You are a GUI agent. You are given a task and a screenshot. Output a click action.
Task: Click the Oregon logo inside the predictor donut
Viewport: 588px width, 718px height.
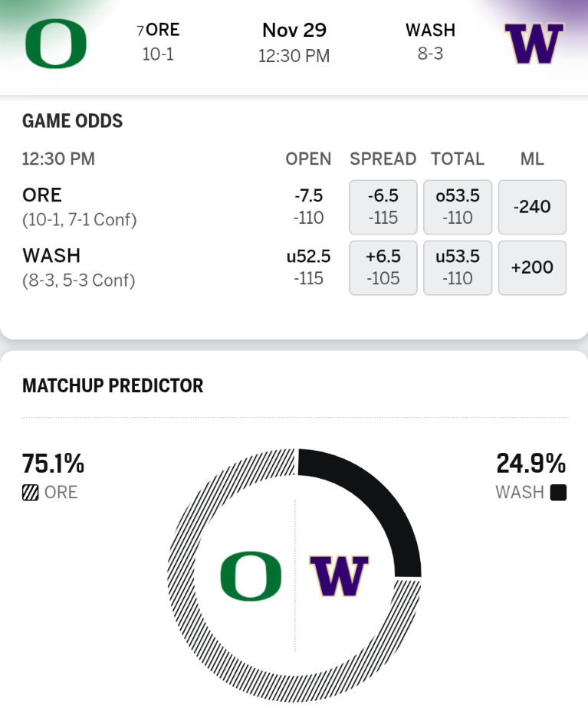point(250,576)
